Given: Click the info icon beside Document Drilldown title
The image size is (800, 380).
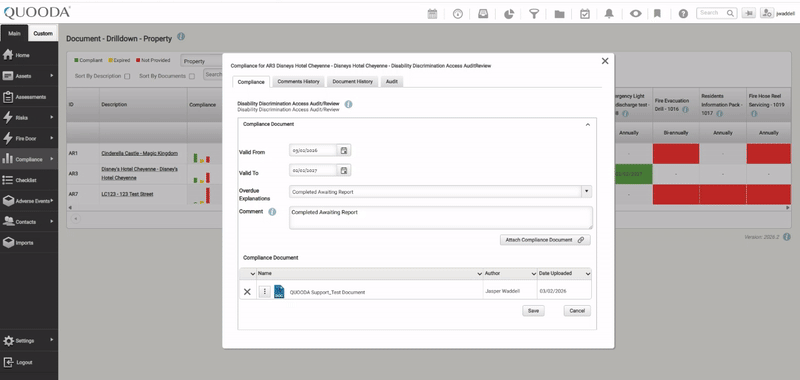Looking at the screenshot, I should 181,37.
